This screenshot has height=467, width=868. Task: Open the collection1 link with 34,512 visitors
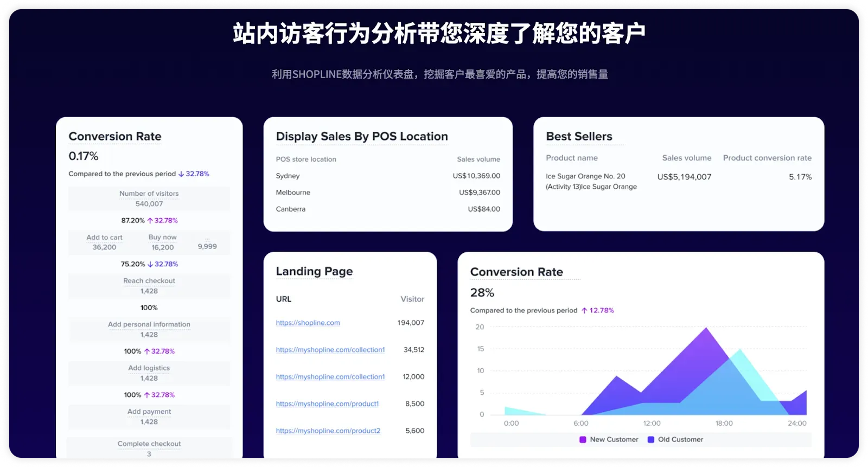[330, 350]
